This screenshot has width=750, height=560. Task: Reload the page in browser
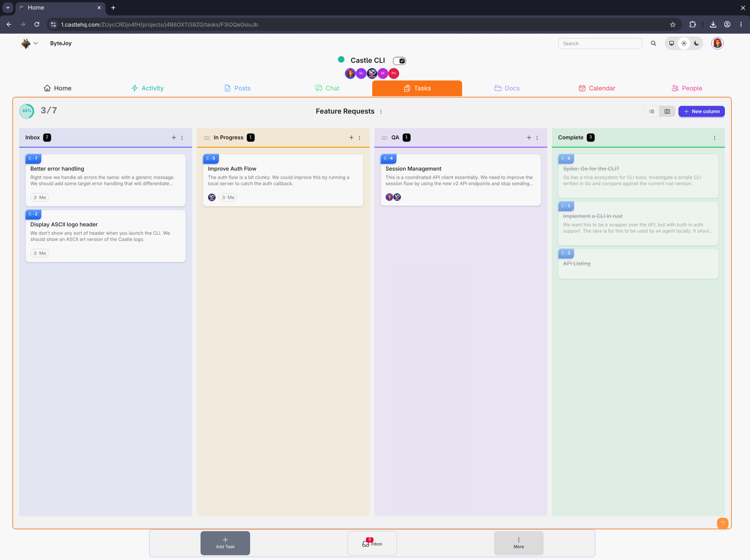point(37,24)
